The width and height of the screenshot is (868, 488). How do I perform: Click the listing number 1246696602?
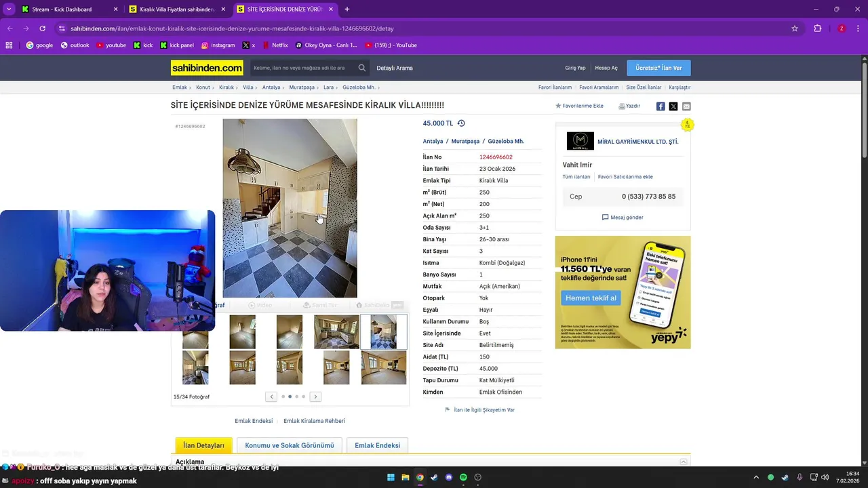tap(496, 157)
